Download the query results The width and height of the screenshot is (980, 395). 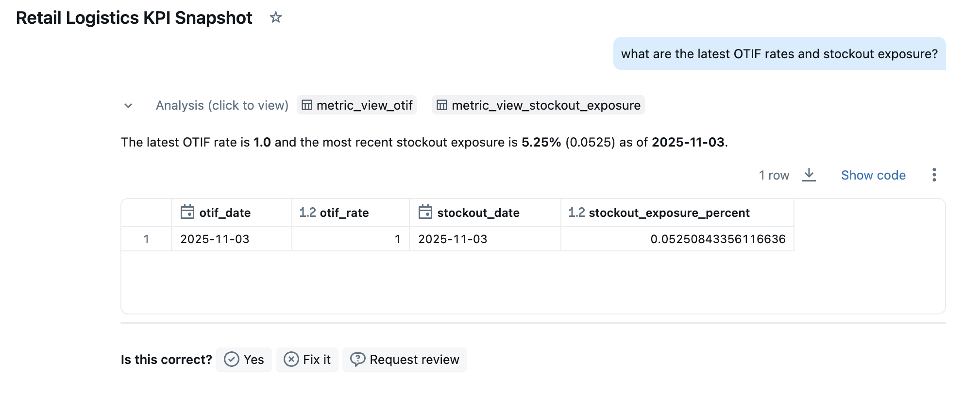[x=809, y=175]
